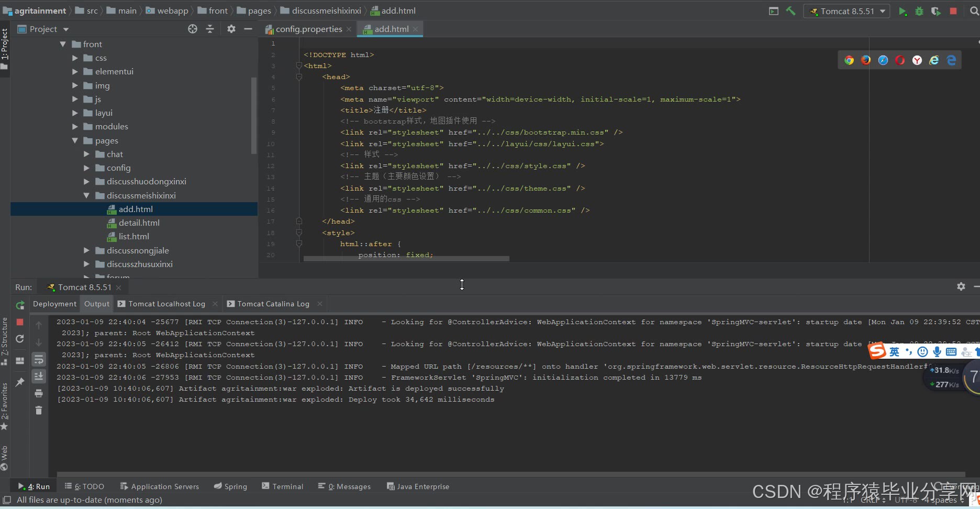Run the Tomcat 8.5.51 configuration
The width and height of the screenshot is (980, 509).
click(x=903, y=11)
